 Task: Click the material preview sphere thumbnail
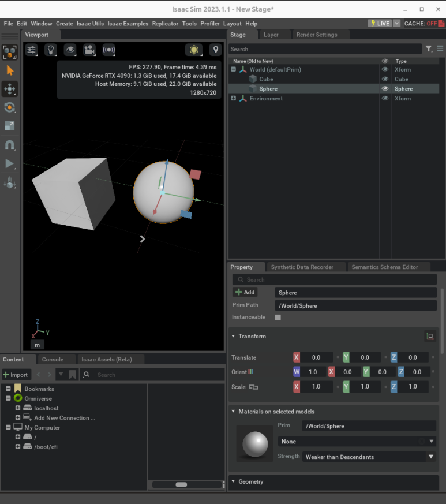click(x=255, y=444)
